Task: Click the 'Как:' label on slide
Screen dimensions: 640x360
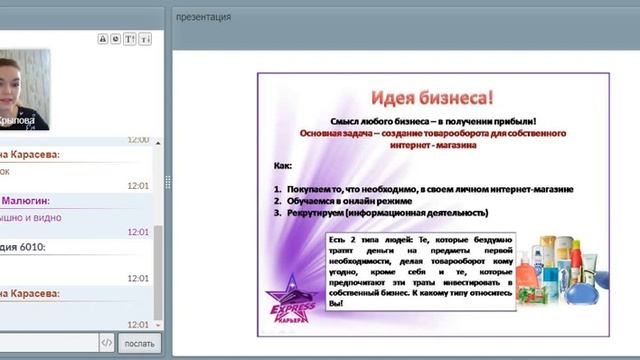Action: point(283,166)
